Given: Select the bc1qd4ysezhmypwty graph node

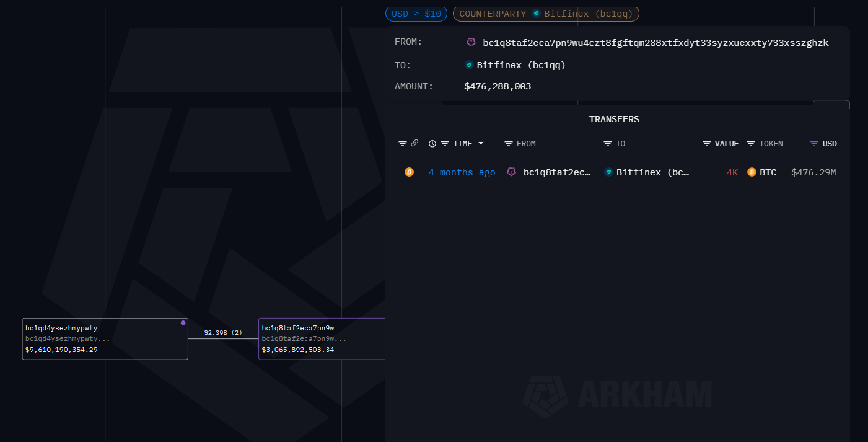Looking at the screenshot, I should [x=105, y=338].
